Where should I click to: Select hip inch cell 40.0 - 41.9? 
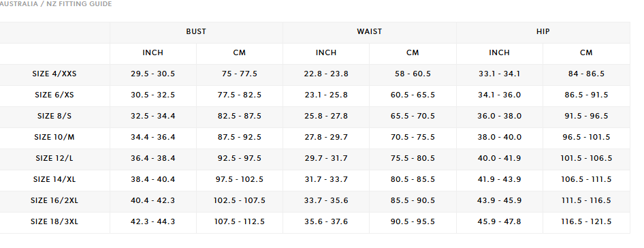[x=500, y=158]
